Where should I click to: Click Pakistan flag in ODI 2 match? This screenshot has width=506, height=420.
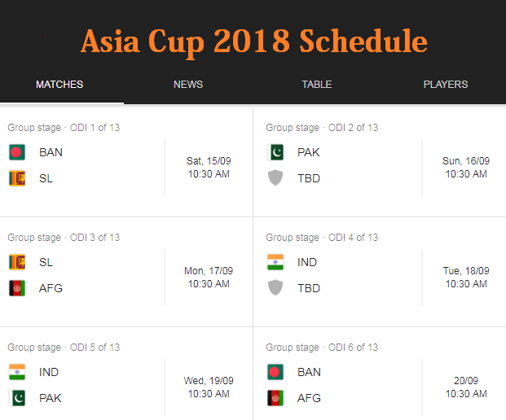[x=275, y=152]
